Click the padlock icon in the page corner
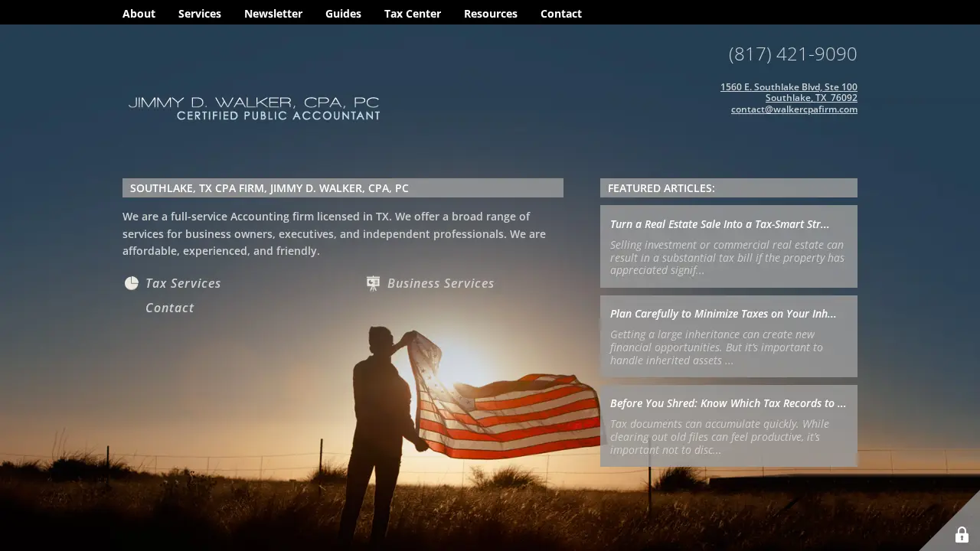This screenshot has height=551, width=980. (x=962, y=535)
